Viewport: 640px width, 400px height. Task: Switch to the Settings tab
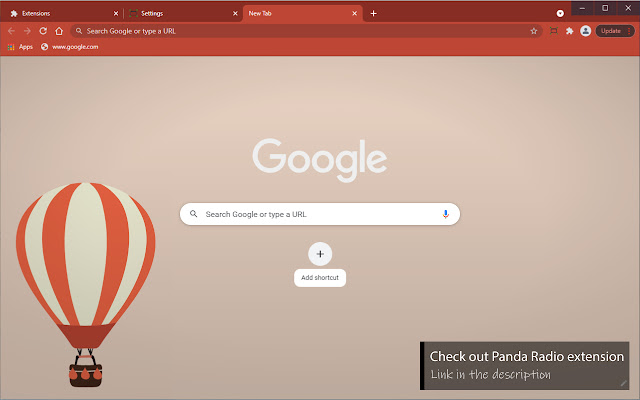click(x=182, y=13)
